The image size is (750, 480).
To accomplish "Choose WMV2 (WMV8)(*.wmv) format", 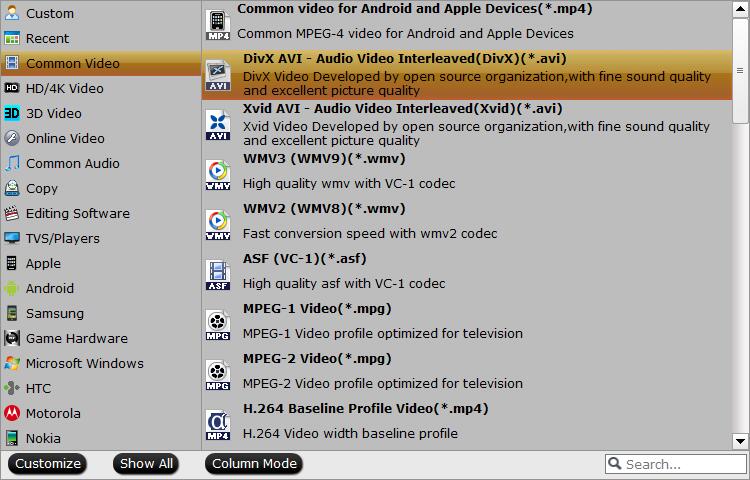I will pos(467,225).
